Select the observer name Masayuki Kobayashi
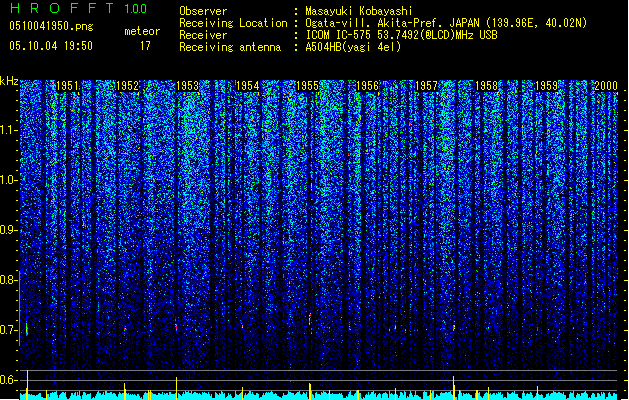629x400 pixels. (359, 11)
